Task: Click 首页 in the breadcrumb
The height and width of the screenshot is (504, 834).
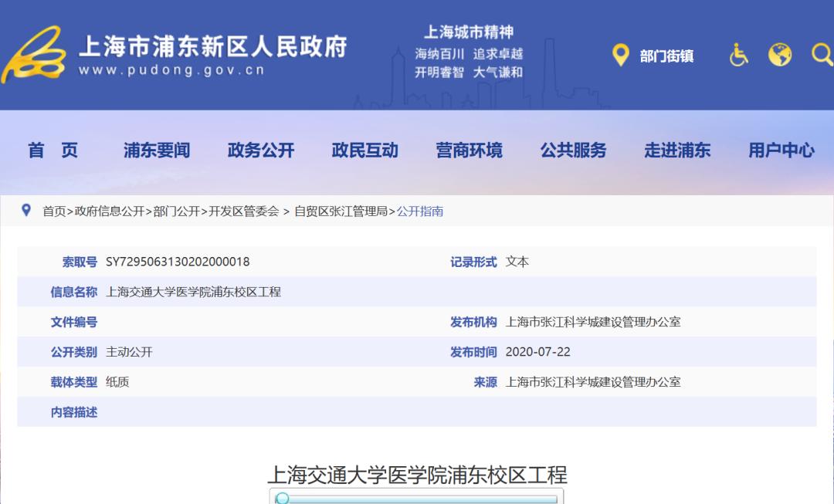Action: pos(54,211)
